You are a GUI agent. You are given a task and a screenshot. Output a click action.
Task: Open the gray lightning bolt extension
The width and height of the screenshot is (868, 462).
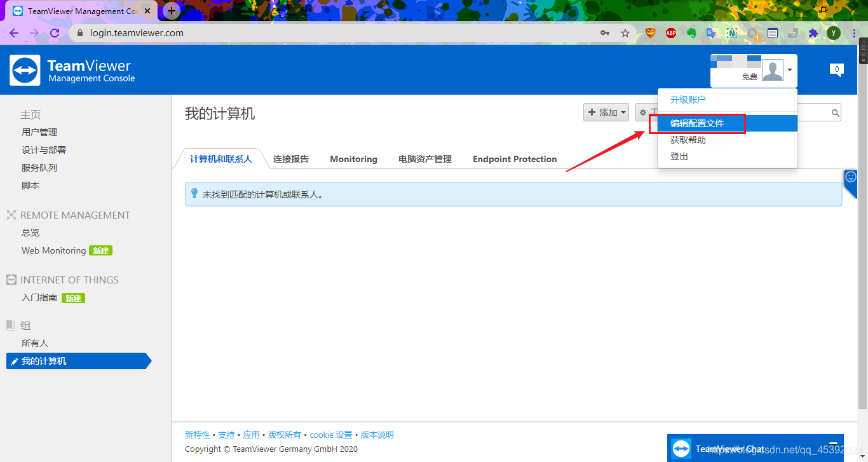tap(793, 33)
